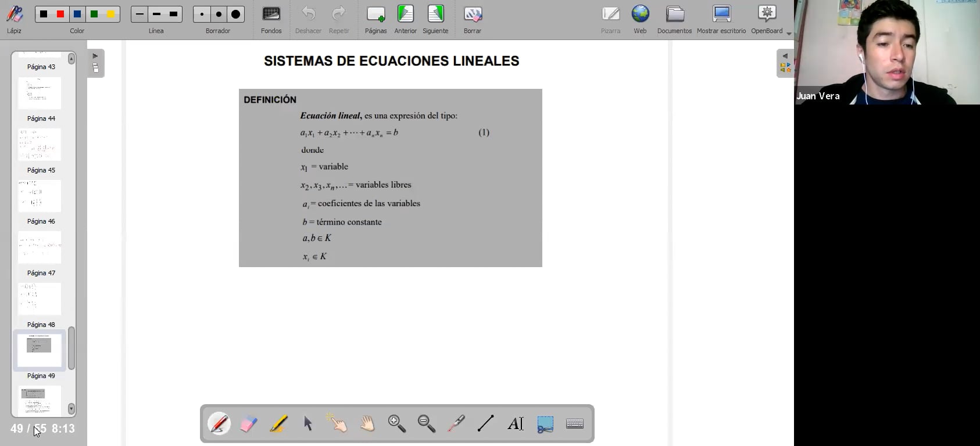This screenshot has height=446, width=980.
Task: Open the Fondos background chooser
Action: [x=271, y=19]
